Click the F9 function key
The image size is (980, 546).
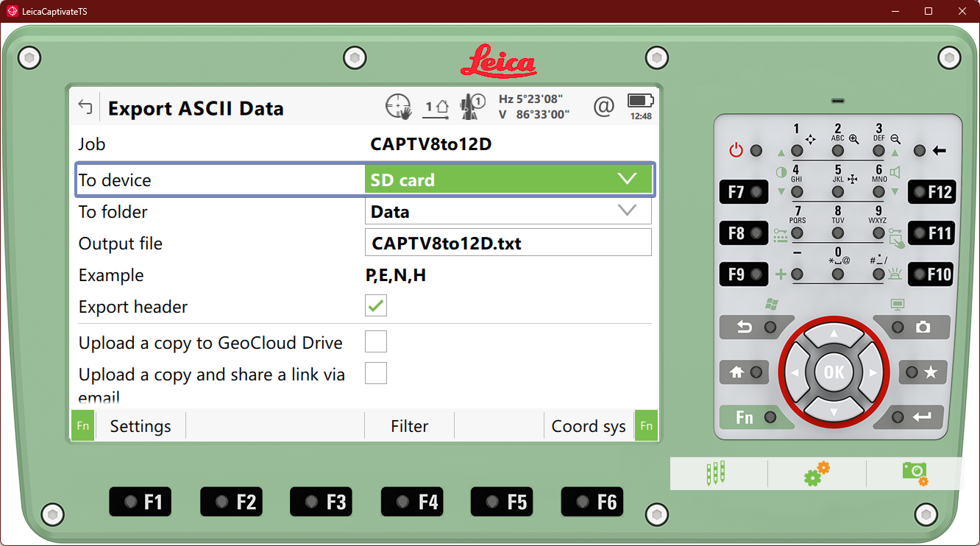[x=744, y=274]
